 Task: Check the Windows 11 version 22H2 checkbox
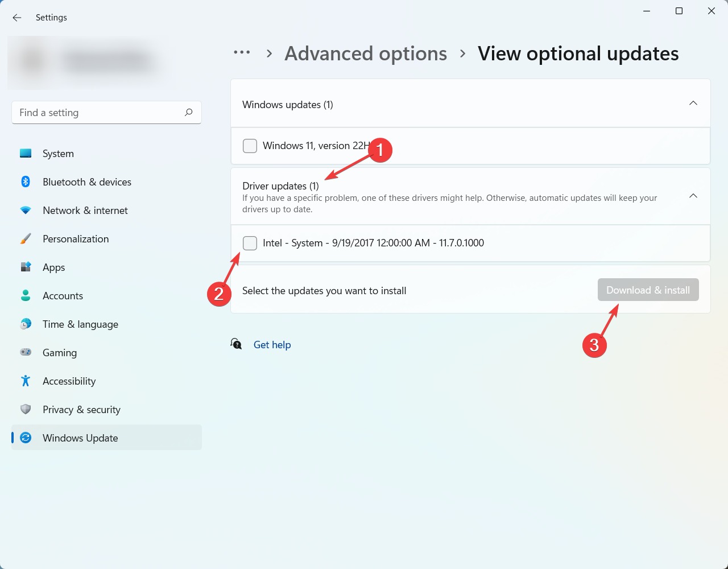tap(250, 146)
